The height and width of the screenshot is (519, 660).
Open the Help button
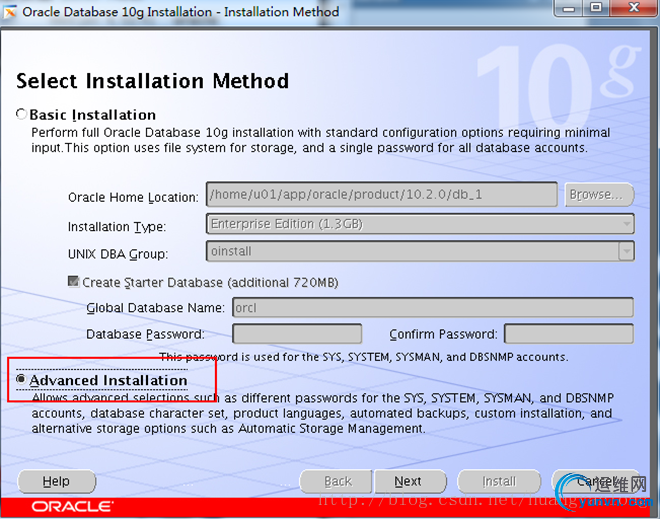56,481
